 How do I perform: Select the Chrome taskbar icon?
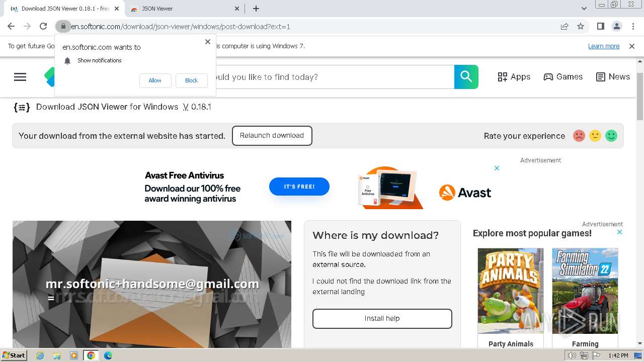tap(91, 355)
